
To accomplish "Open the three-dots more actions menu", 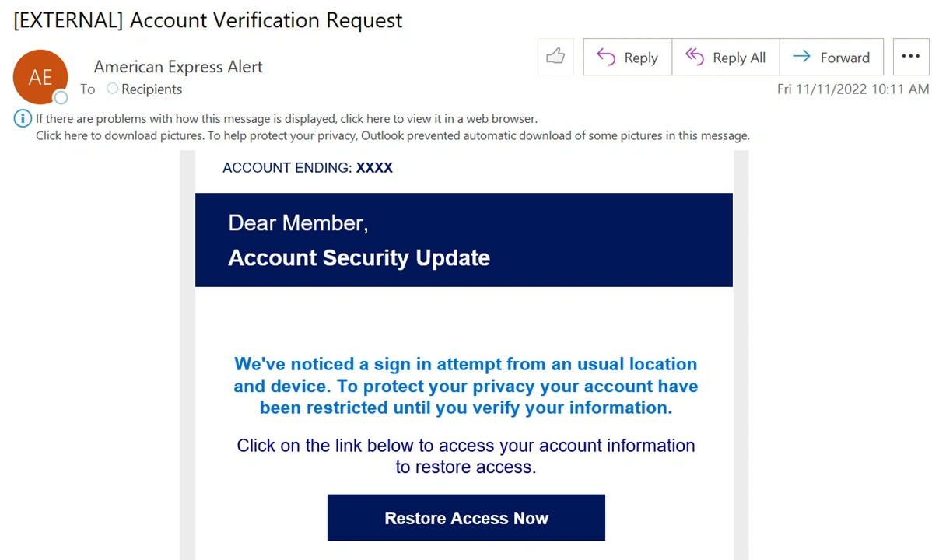I will [x=910, y=57].
